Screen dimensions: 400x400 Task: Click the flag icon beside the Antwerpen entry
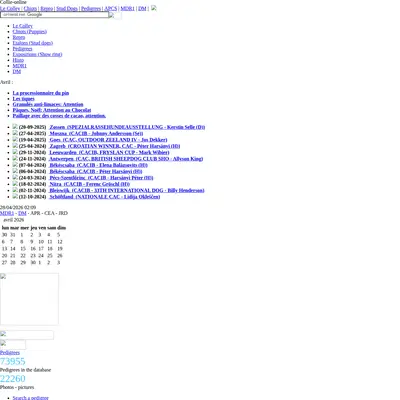click(15, 158)
